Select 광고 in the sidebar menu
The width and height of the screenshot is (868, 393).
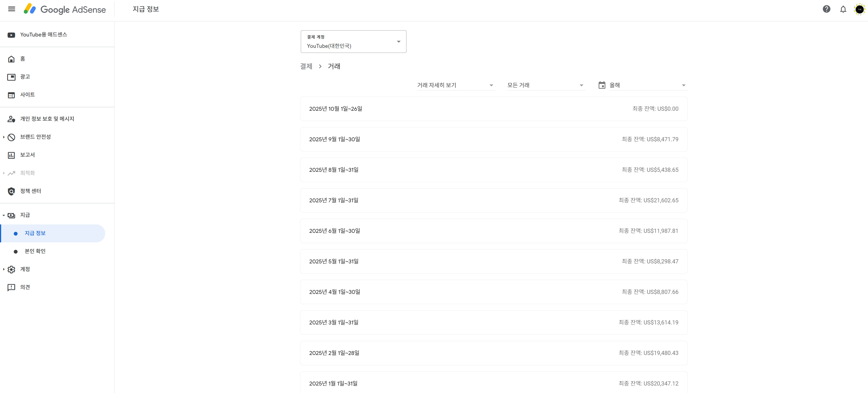(x=25, y=77)
